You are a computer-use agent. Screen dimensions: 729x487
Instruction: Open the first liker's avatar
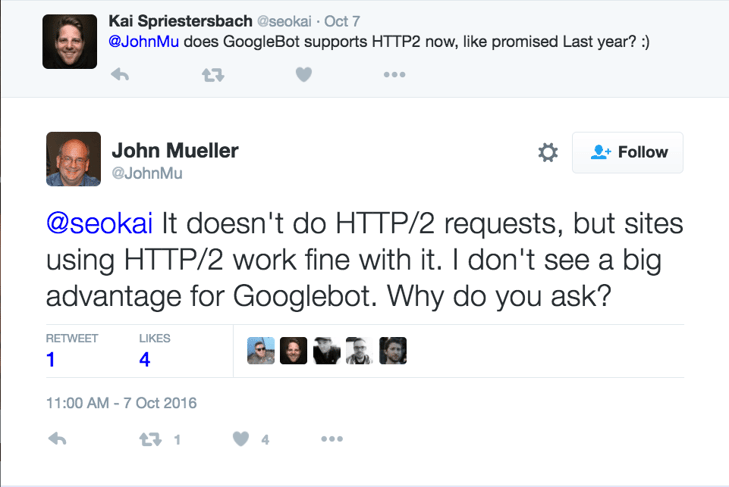tap(261, 351)
